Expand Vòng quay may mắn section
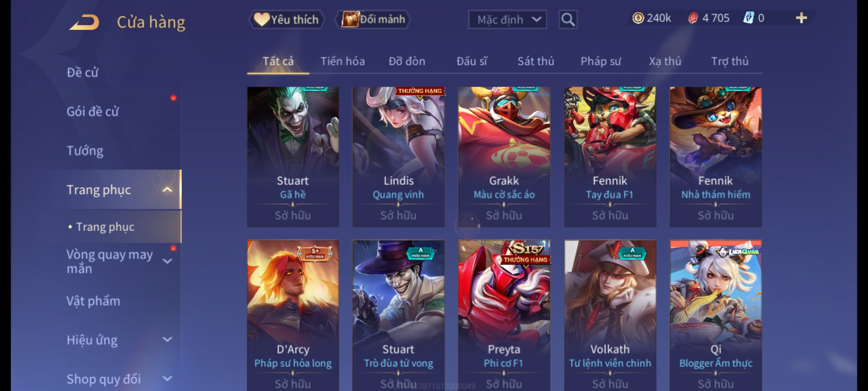868x391 pixels. point(167,261)
